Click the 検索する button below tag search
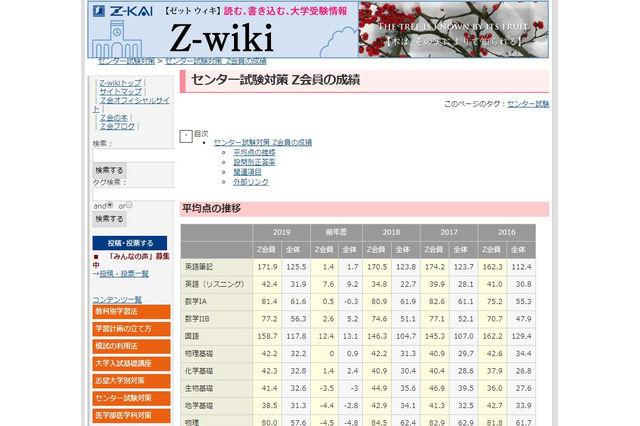This screenshot has width=640, height=426. point(109,219)
